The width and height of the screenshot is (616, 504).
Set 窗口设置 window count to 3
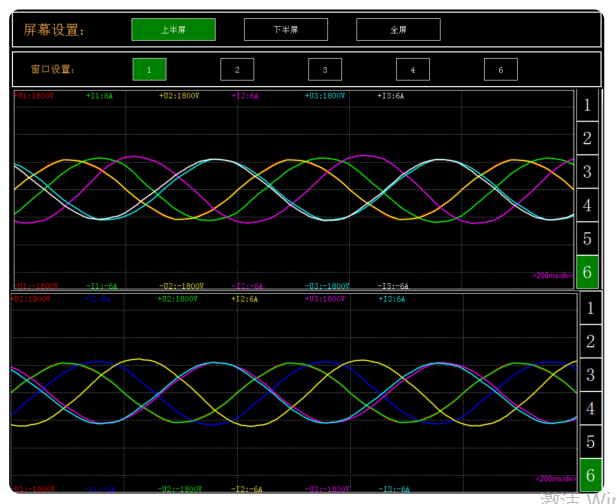[324, 70]
